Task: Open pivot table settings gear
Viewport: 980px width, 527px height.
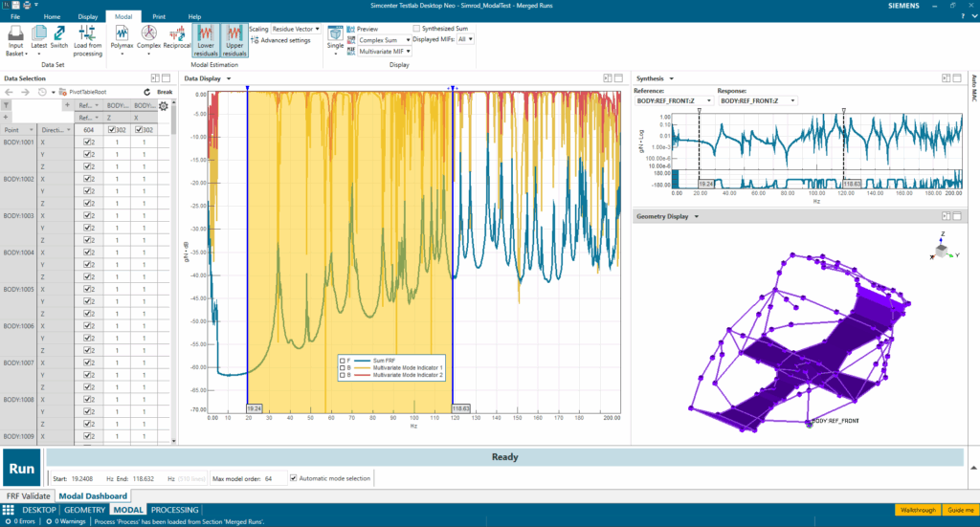Action: pyautogui.click(x=163, y=105)
